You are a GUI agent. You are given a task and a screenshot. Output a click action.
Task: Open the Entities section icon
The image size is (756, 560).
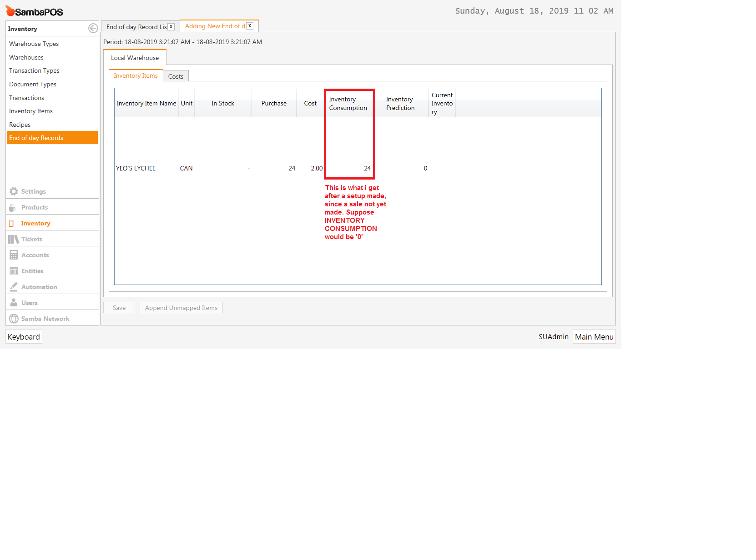(x=13, y=270)
